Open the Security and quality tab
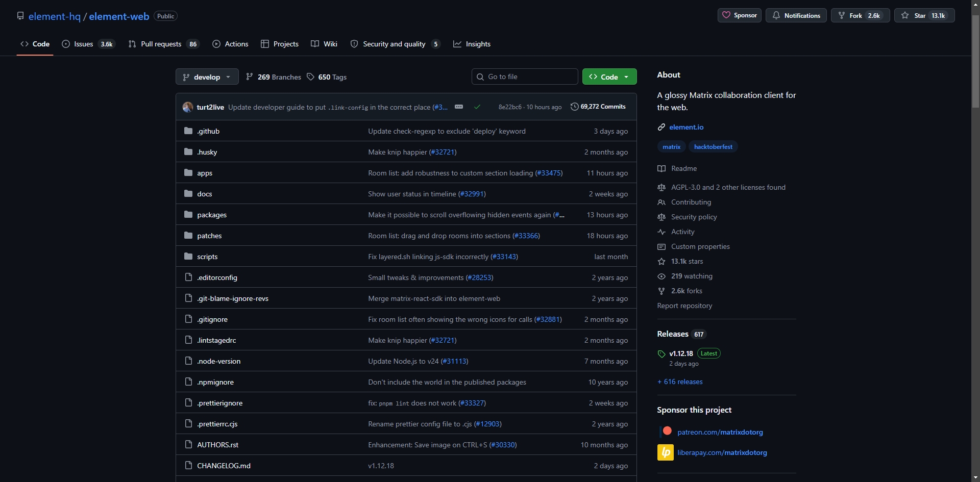The image size is (980, 482). 395,44
